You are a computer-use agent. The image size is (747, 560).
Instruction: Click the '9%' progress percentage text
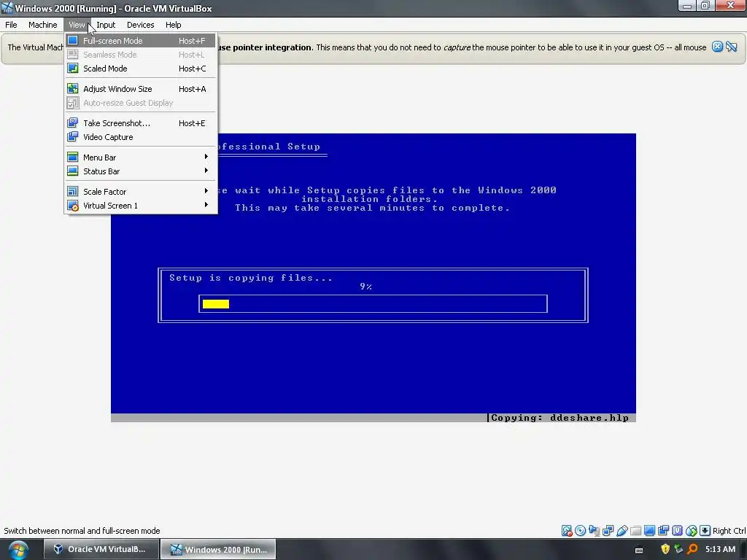point(366,286)
